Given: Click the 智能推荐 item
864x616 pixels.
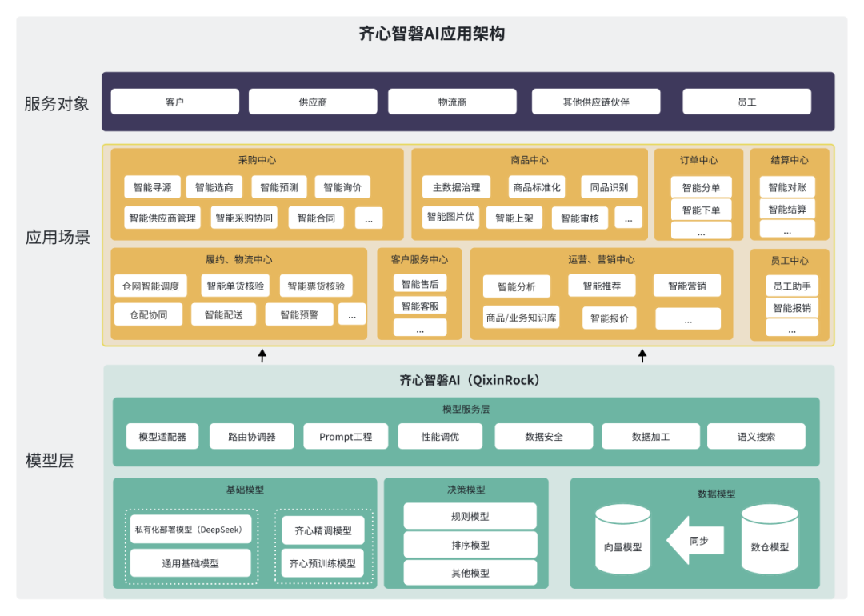Looking at the screenshot, I should pyautogui.click(x=602, y=286).
